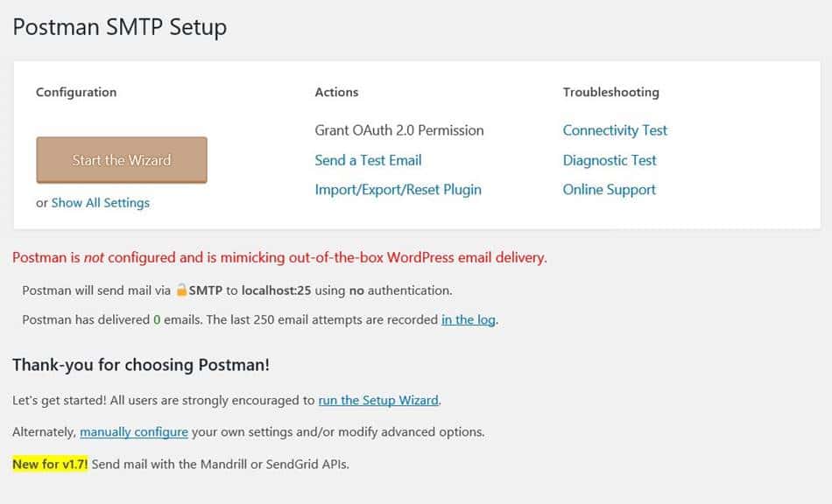The height and width of the screenshot is (504, 832).
Task: Open the "manually configure" link
Action: pos(134,432)
